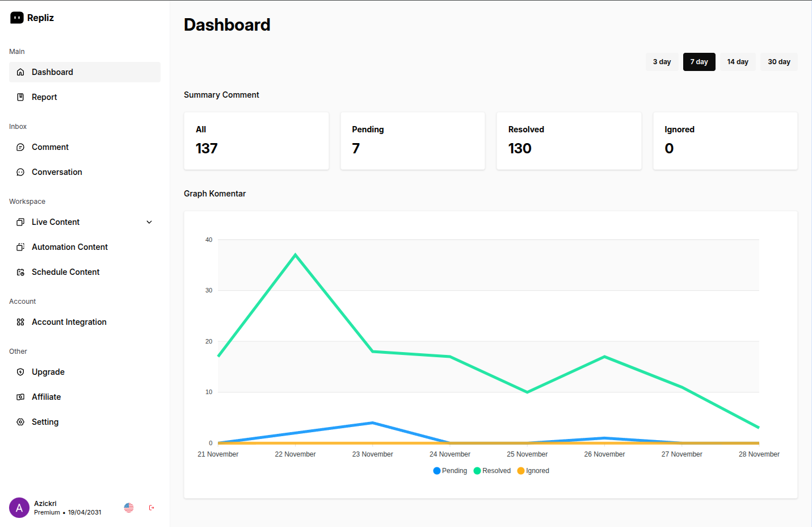Choose the 30 day range
Screen dimensions: 812x527
[x=779, y=62]
